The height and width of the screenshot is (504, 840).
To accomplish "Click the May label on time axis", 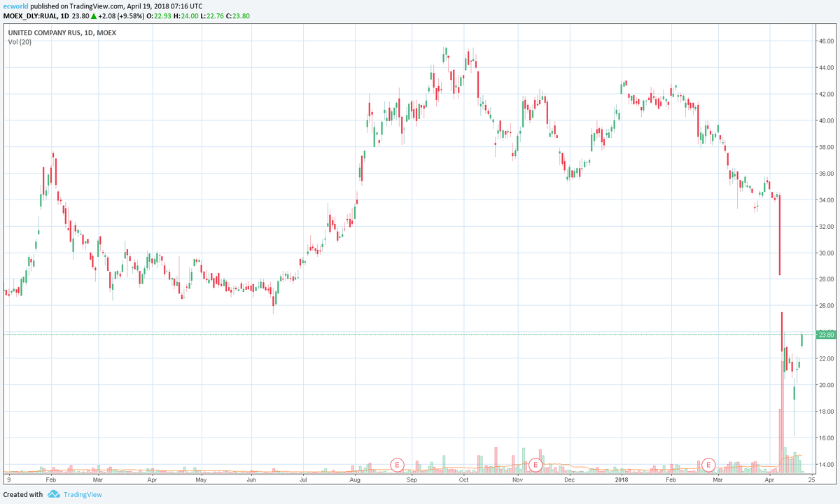I will point(201,480).
